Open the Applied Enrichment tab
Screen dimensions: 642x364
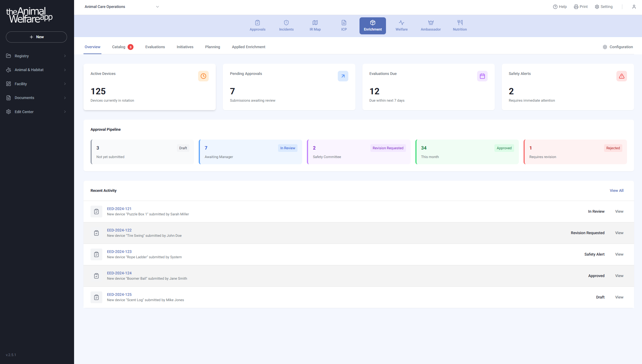point(248,47)
